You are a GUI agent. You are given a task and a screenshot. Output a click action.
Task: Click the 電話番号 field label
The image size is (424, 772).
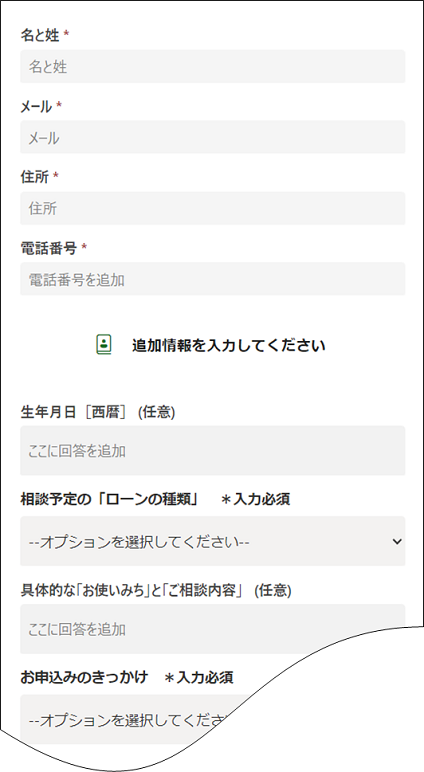[49, 248]
